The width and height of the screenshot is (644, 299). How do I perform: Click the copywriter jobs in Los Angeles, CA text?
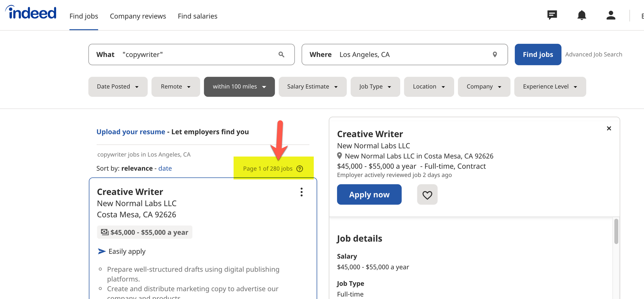click(x=144, y=155)
